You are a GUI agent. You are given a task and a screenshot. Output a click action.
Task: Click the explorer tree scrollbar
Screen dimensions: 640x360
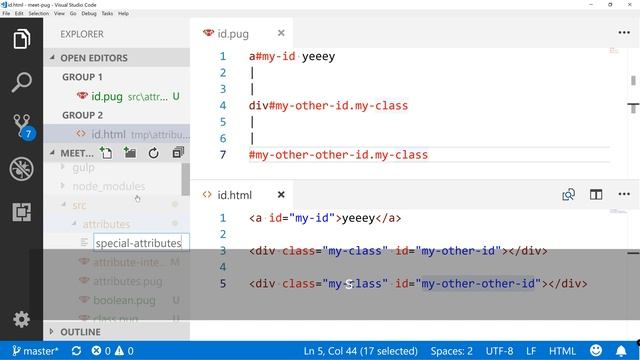coord(186,179)
